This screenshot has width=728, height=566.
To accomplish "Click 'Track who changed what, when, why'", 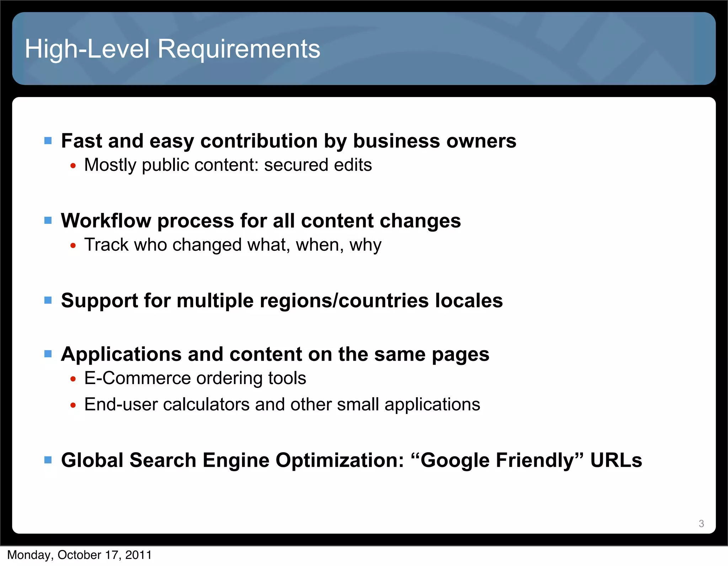I will click(232, 245).
